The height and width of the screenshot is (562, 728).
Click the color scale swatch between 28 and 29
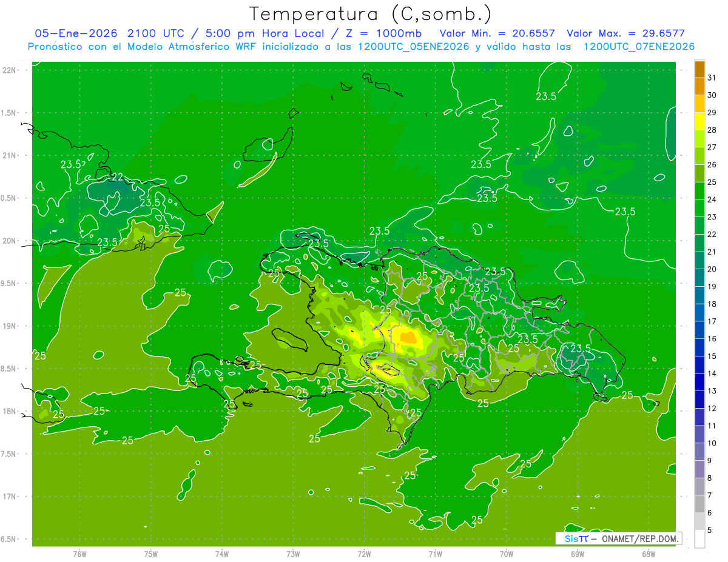coord(699,121)
